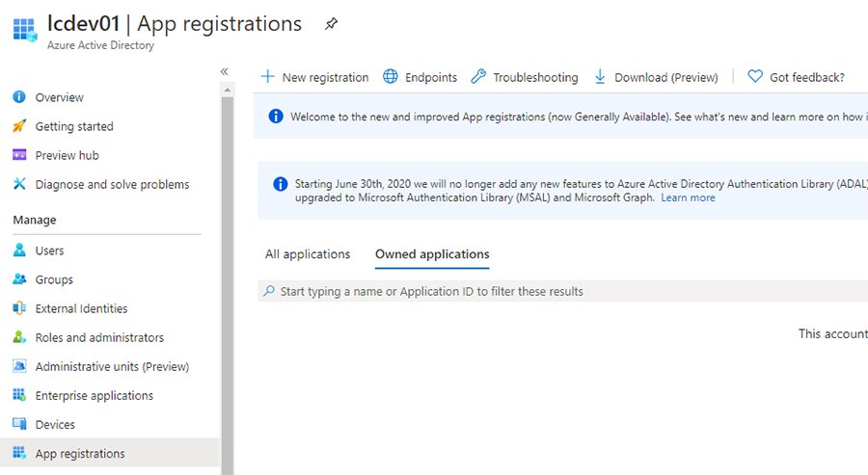Open External Identities menu item
This screenshot has width=868, height=475.
tap(81, 308)
